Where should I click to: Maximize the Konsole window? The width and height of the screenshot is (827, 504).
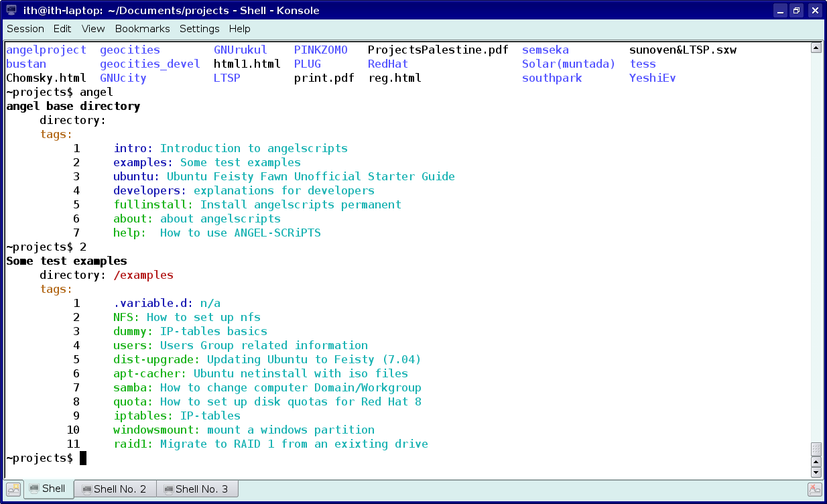[x=796, y=10]
